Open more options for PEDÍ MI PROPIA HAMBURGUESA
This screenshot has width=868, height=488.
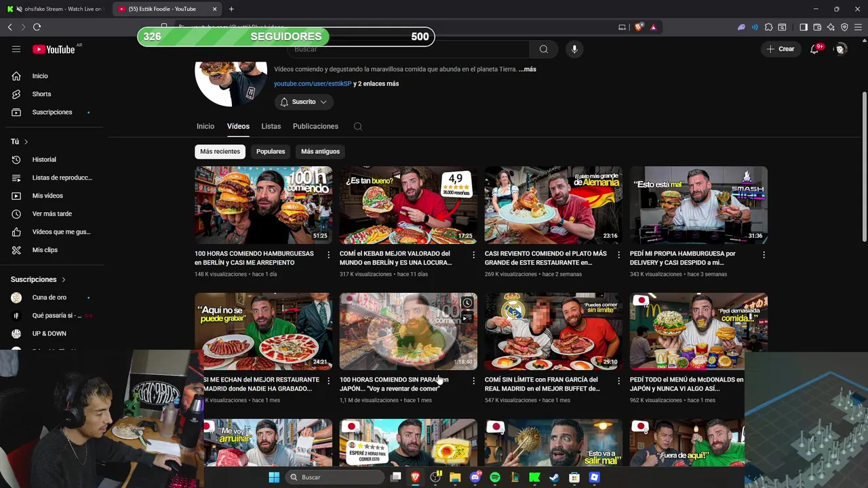(x=764, y=255)
